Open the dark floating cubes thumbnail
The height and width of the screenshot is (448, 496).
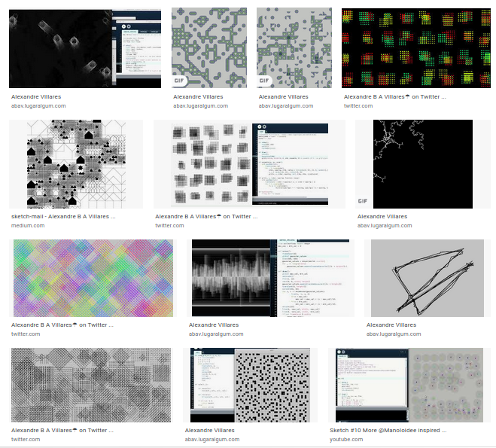coord(85,47)
